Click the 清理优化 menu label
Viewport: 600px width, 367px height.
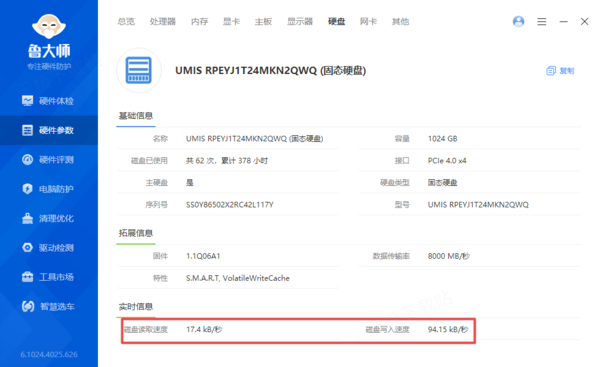[x=56, y=219]
